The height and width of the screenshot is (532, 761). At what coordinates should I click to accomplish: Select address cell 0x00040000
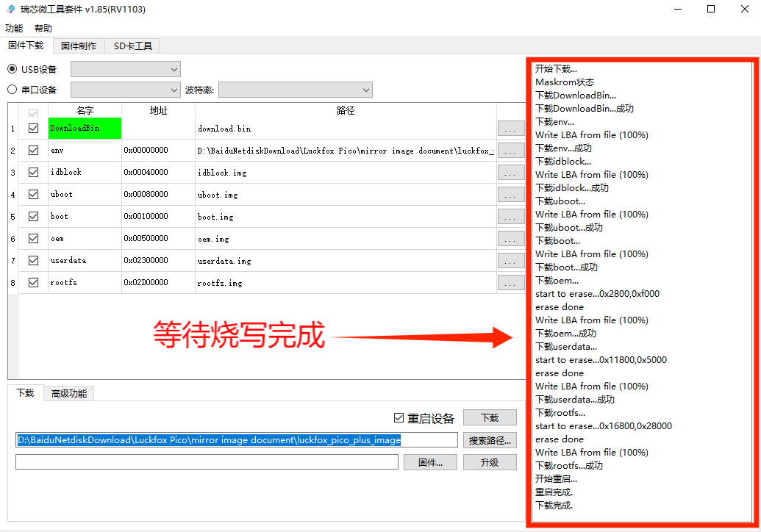[x=158, y=172]
